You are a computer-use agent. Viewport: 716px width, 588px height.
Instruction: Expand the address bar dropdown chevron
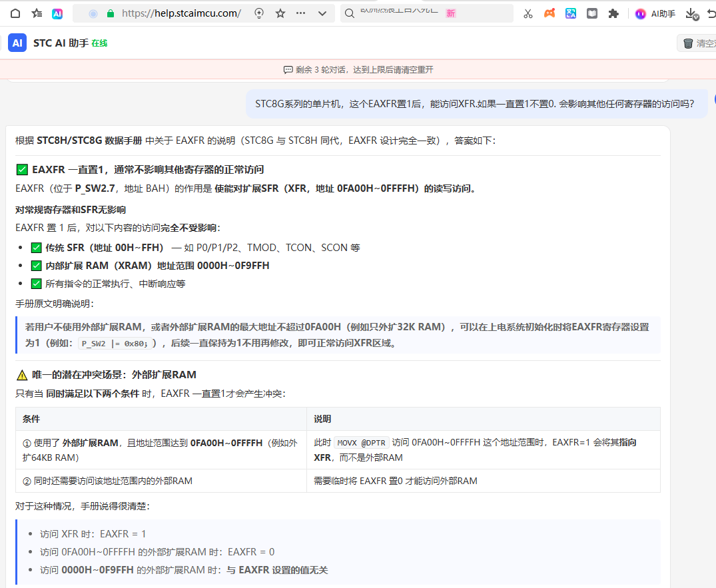(x=322, y=14)
